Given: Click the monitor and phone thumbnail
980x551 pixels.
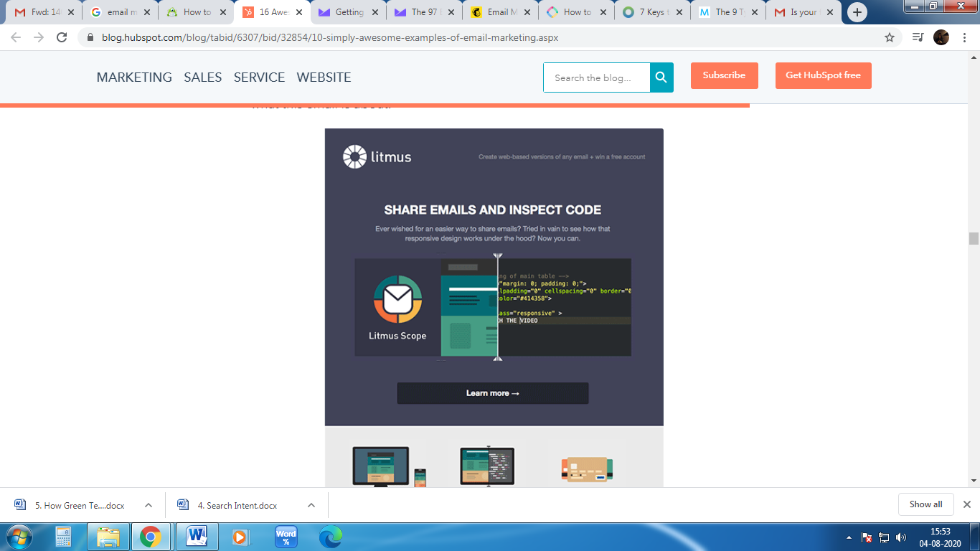Looking at the screenshot, I should (x=388, y=467).
